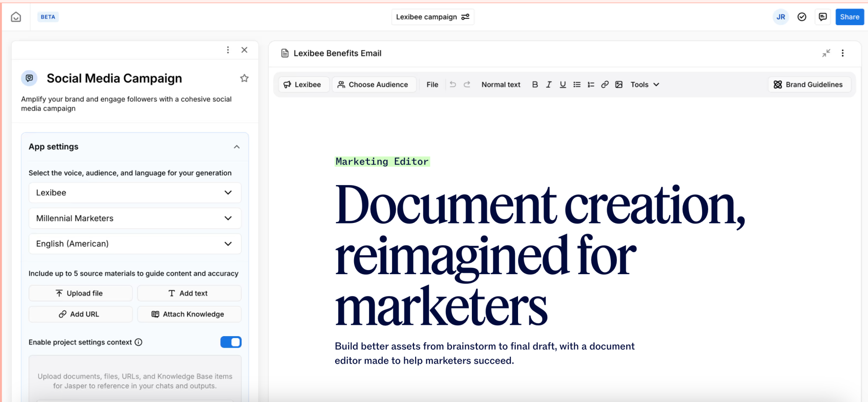Apply italic formatting in editor toolbar
This screenshot has height=402, width=868.
click(x=549, y=85)
